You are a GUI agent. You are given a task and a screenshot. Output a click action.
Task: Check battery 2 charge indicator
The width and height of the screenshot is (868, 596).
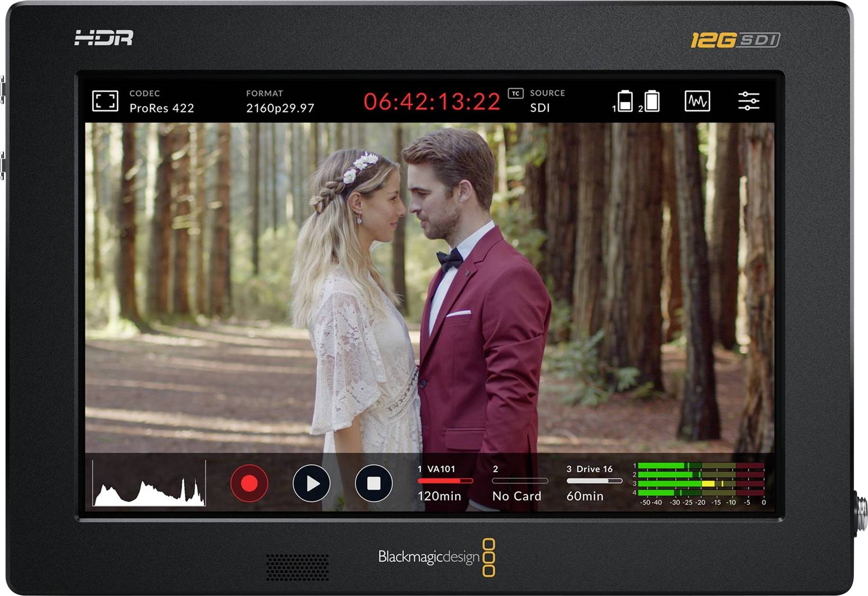[653, 101]
